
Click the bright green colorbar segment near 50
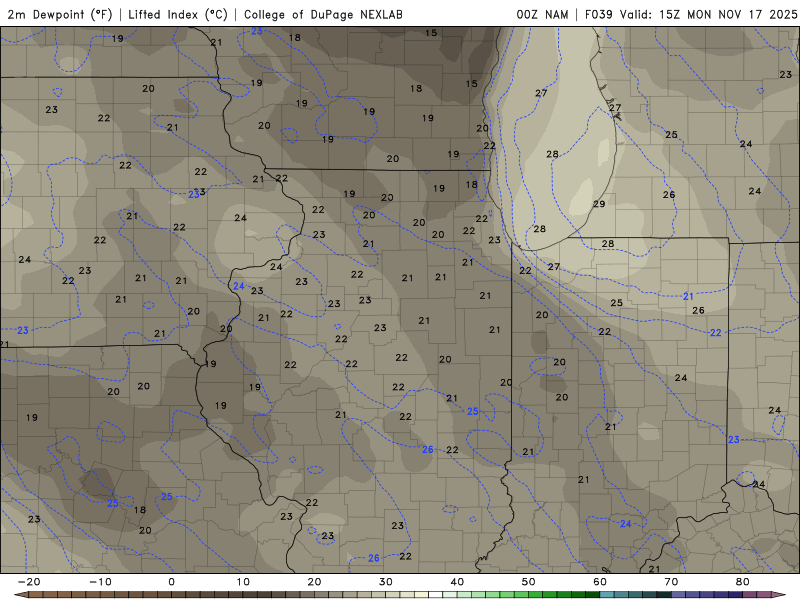[535, 595]
